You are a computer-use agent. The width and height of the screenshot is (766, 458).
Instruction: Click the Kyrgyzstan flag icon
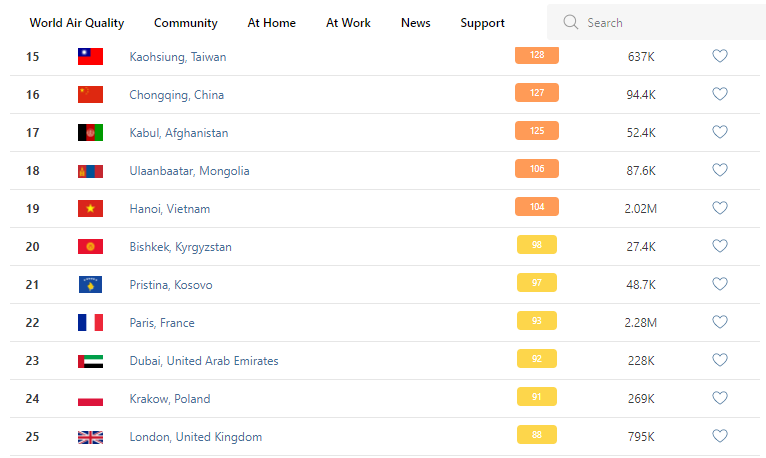coord(90,247)
